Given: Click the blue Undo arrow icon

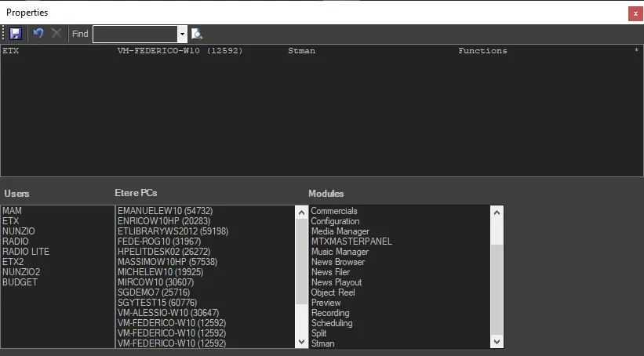Looking at the screenshot, I should tap(38, 34).
